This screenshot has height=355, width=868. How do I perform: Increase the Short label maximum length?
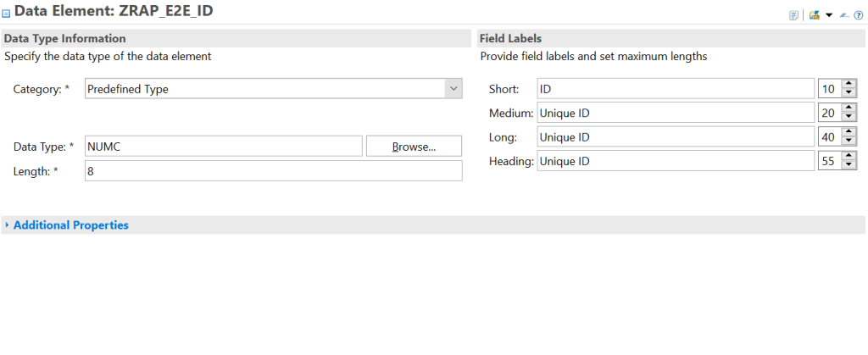[849, 84]
